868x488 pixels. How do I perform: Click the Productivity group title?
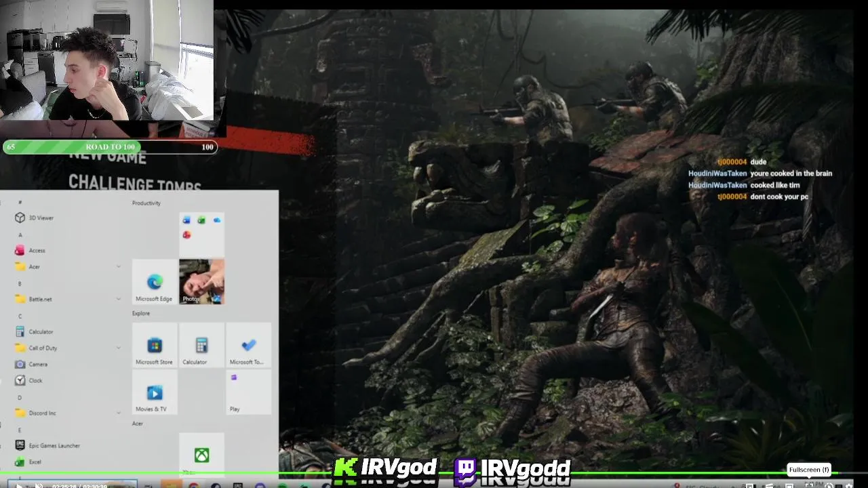tap(146, 203)
